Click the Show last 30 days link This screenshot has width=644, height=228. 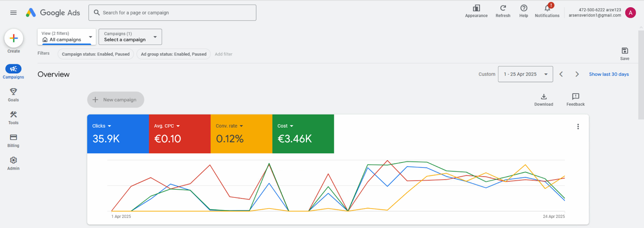tap(609, 74)
